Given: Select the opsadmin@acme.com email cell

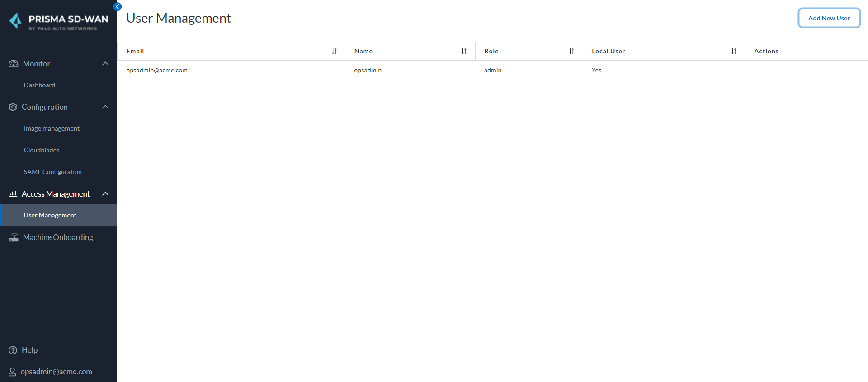Looking at the screenshot, I should (157, 70).
